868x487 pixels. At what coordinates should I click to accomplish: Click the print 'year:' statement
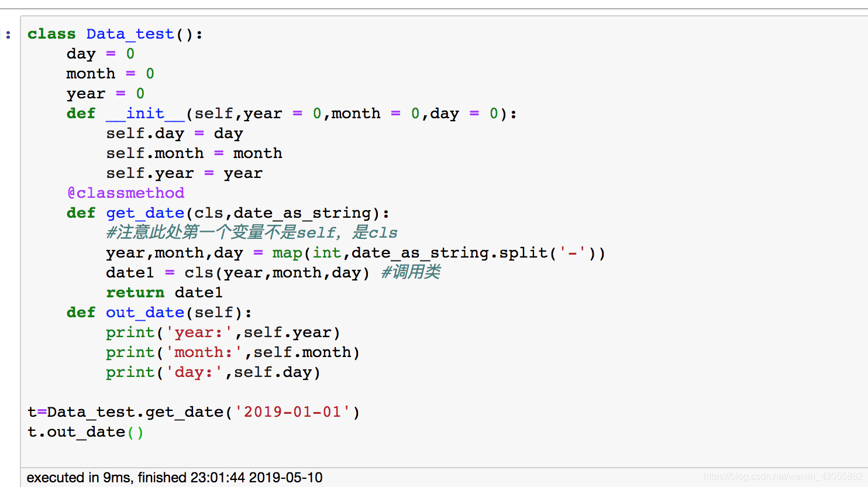pos(223,333)
